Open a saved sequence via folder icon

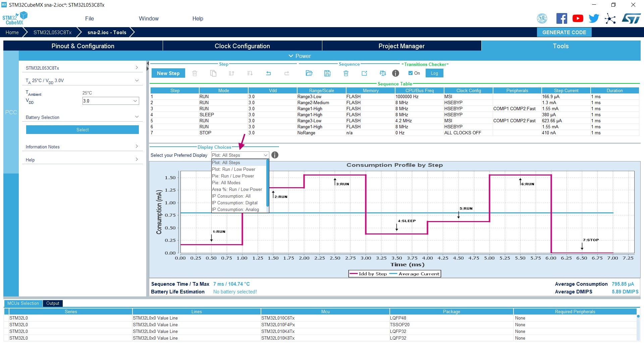[x=309, y=73]
